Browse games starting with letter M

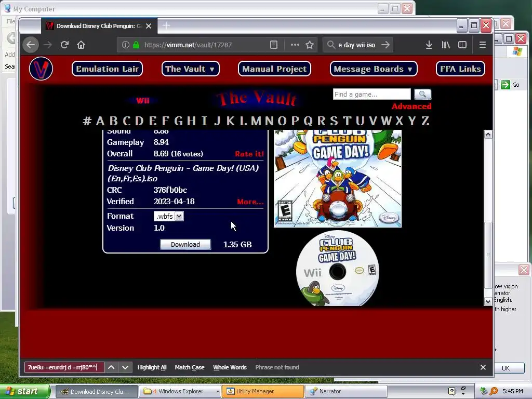point(256,121)
